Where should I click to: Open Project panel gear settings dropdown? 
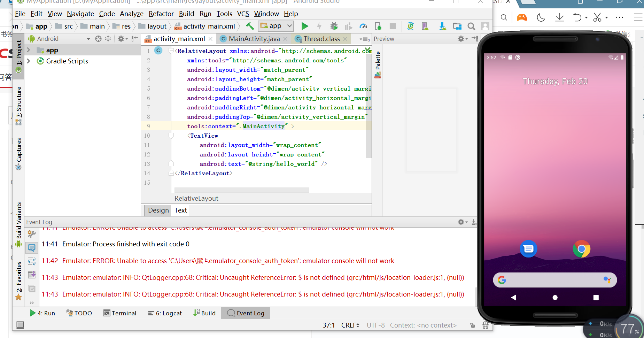(x=123, y=39)
